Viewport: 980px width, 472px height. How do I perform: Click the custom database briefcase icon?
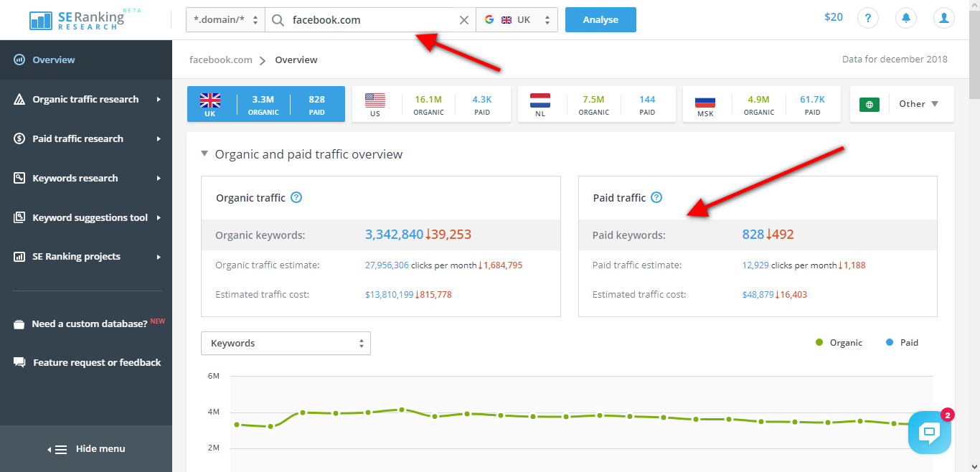pyautogui.click(x=19, y=324)
